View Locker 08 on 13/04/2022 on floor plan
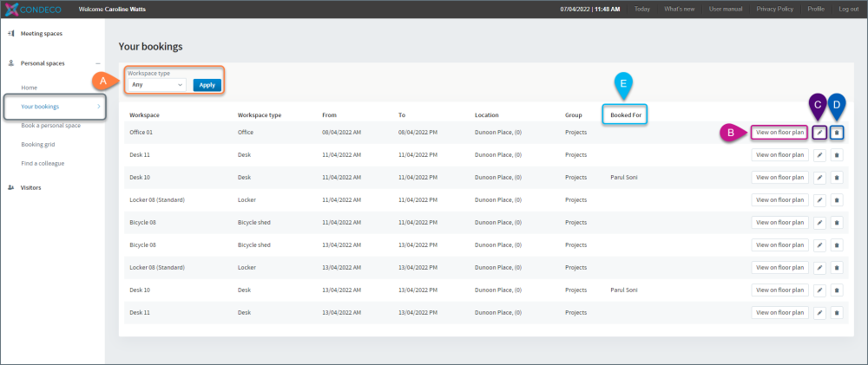868x365 pixels. pos(780,268)
